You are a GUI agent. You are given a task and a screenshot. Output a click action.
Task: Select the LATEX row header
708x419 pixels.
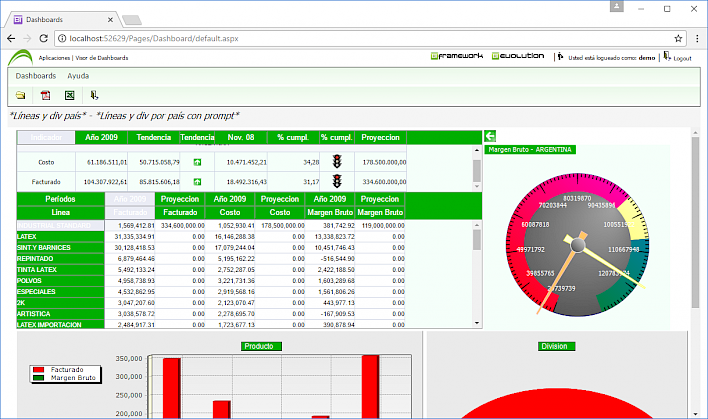(x=61, y=237)
